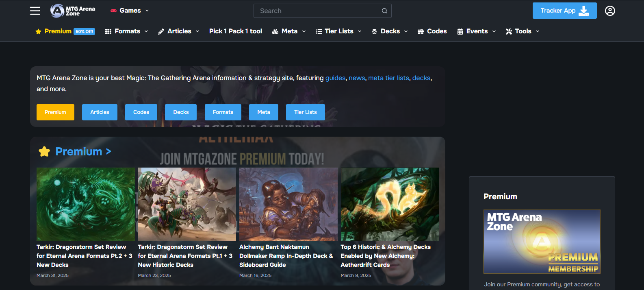Click the Events calendar icon
The width and height of the screenshot is (644, 290).
click(x=460, y=31)
